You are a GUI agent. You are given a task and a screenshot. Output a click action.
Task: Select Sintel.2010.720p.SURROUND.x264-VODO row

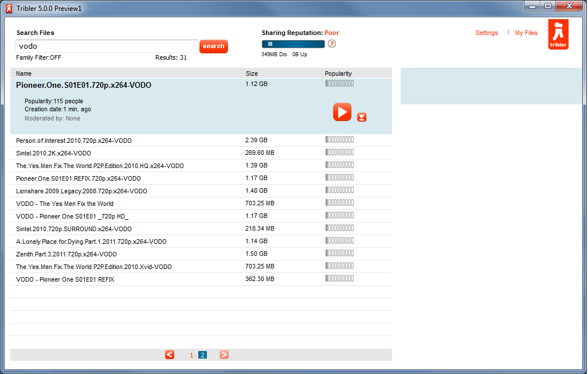[x=201, y=229]
